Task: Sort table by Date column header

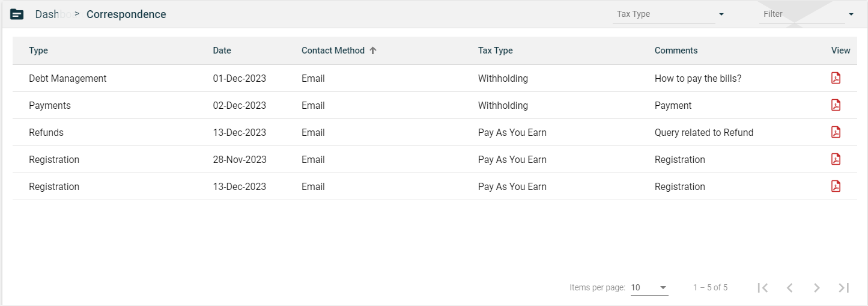Action: pyautogui.click(x=222, y=50)
